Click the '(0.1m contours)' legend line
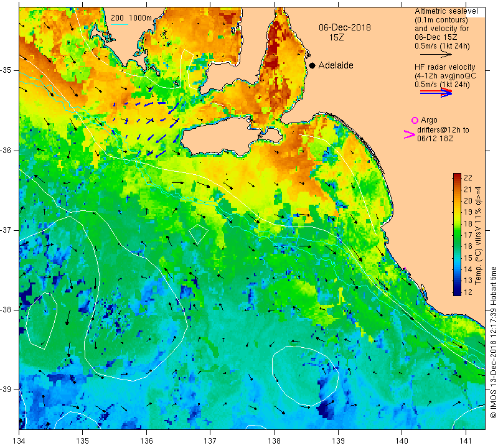498x448 pixels. (x=441, y=20)
